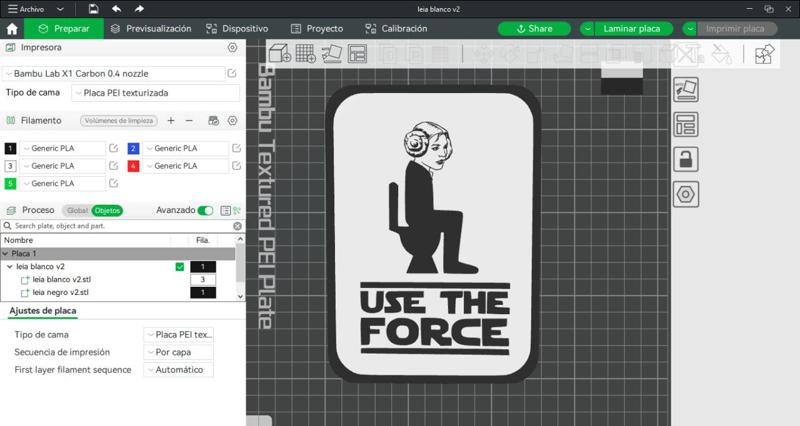The width and height of the screenshot is (800, 426).
Task: Open dropdown arrow beside Imprimir placa
Action: pos(690,29)
